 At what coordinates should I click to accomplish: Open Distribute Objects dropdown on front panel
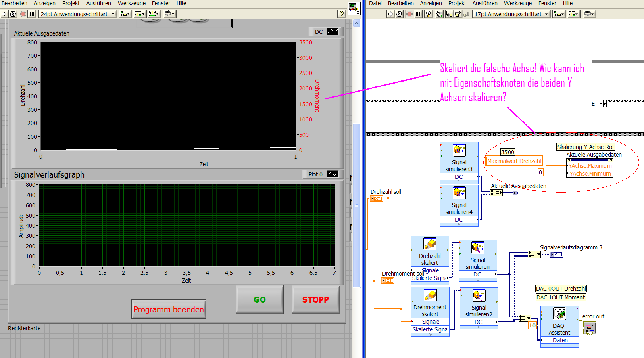(x=140, y=14)
